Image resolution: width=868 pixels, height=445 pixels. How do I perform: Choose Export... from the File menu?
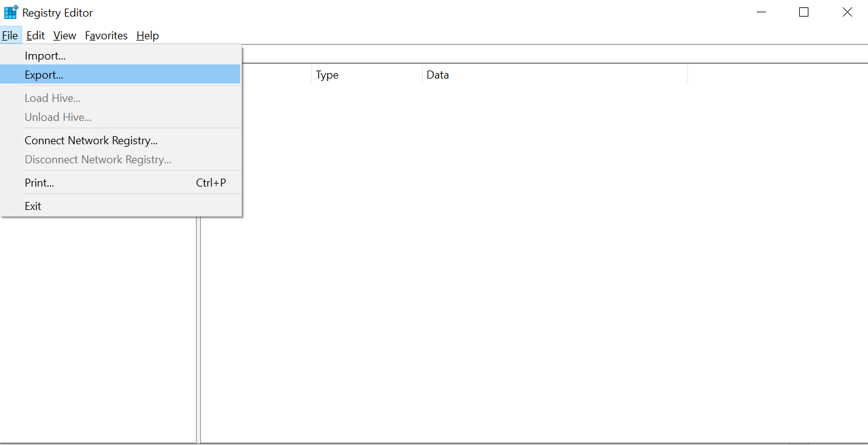point(121,75)
